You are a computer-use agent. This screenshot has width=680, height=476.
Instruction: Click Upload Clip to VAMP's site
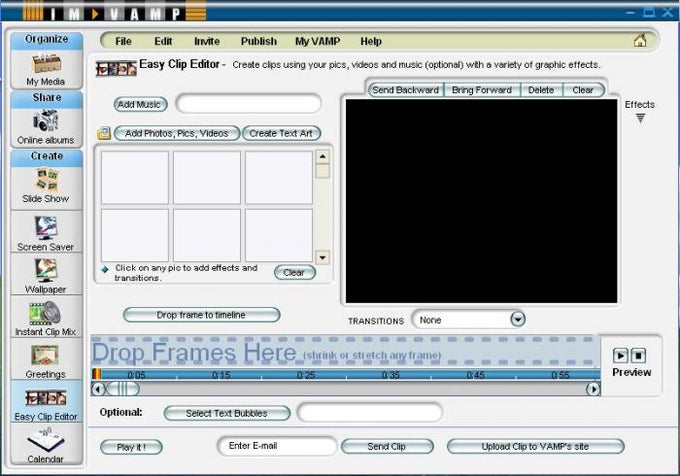[536, 447]
